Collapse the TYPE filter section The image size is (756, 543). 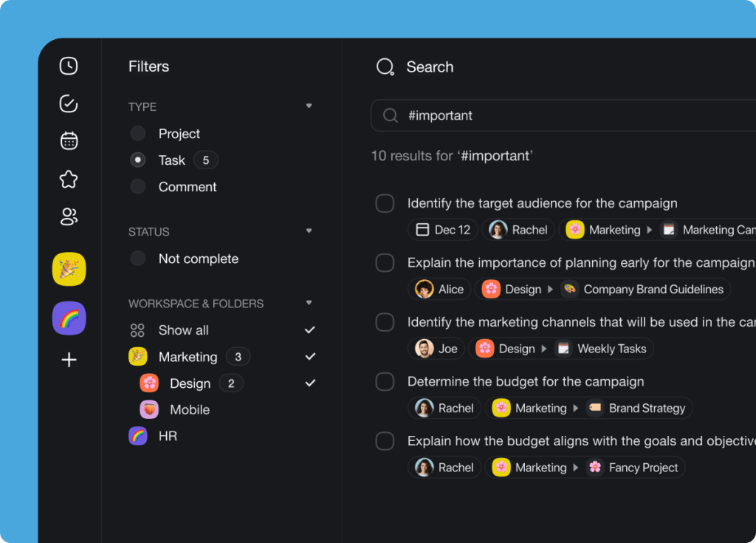click(x=309, y=106)
